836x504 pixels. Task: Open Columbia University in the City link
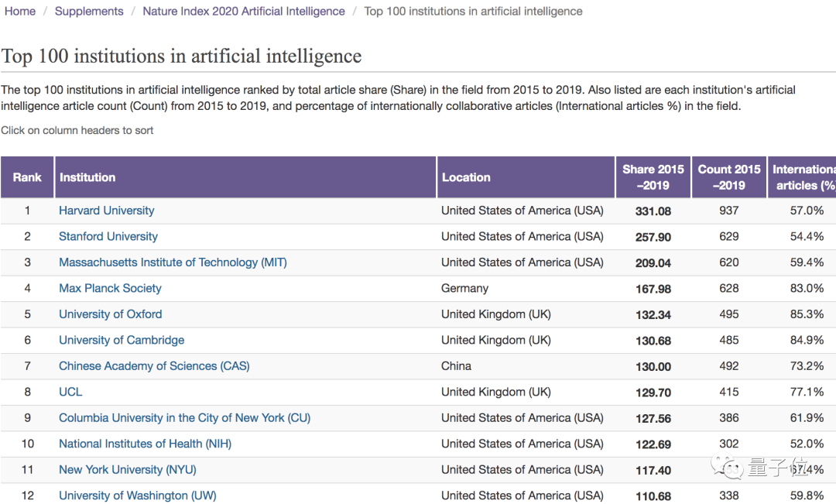pos(184,418)
